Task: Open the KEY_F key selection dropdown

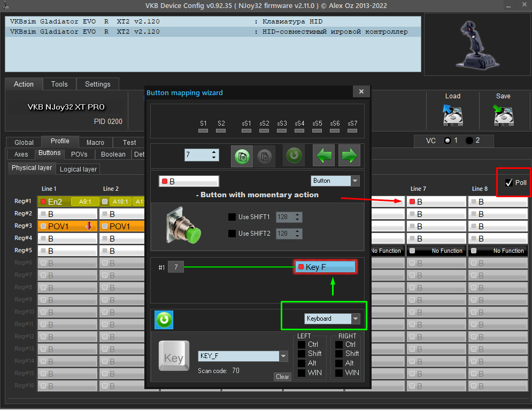Action: (243, 356)
